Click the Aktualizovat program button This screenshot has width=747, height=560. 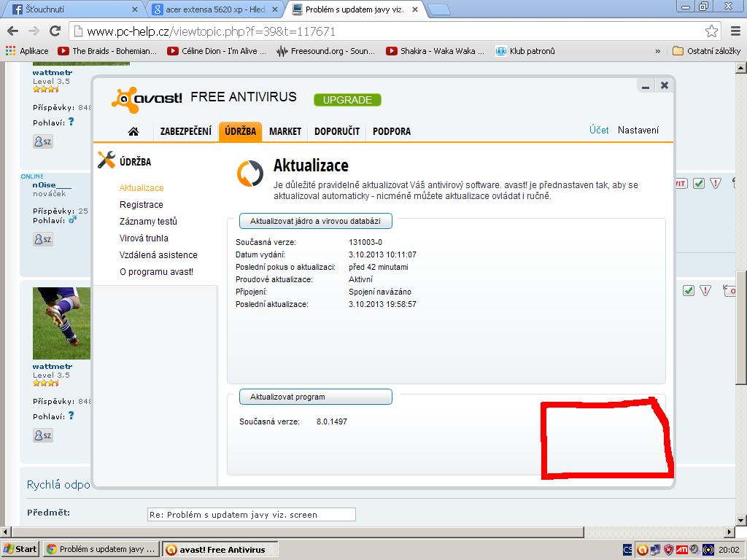pyautogui.click(x=315, y=397)
